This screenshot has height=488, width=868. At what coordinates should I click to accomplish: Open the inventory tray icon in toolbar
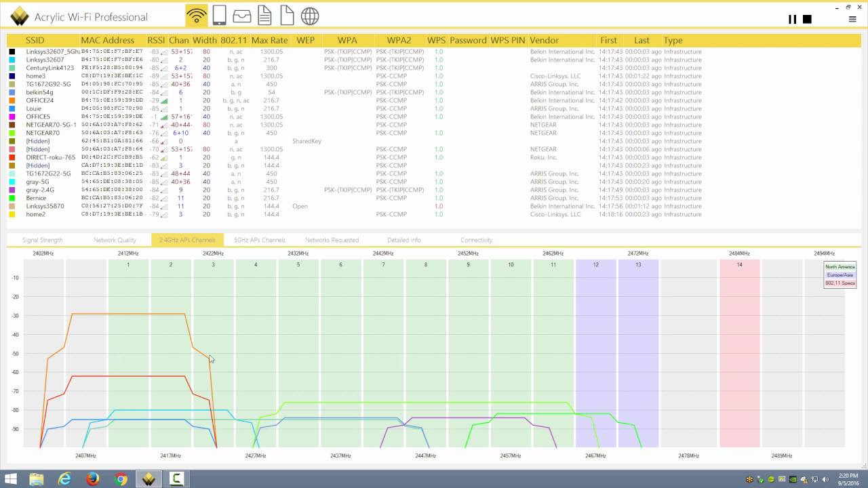[242, 16]
